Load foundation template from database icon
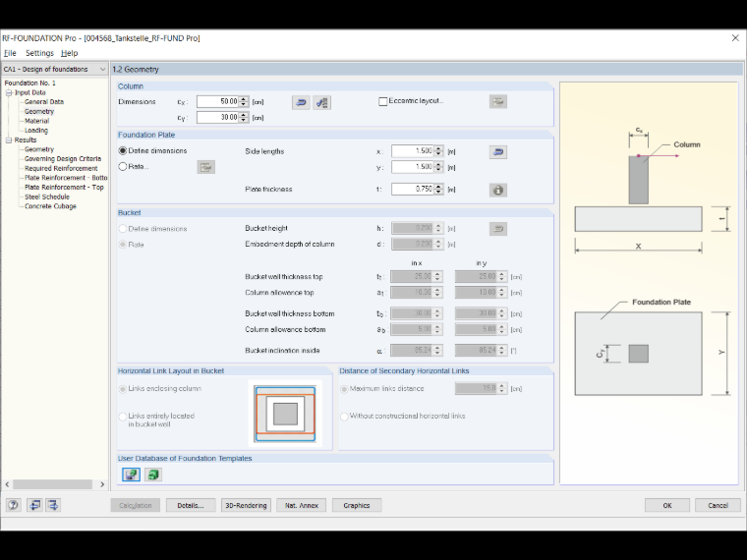 (x=153, y=475)
